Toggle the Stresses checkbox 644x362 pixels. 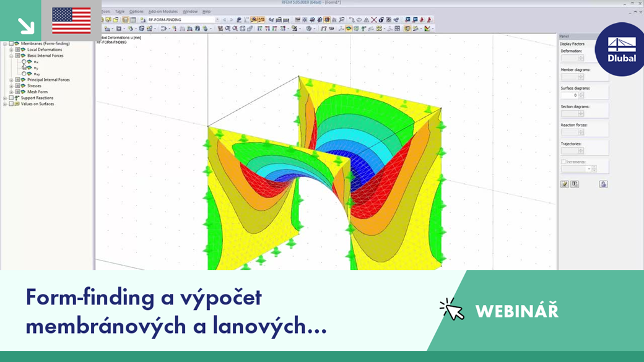(x=18, y=86)
